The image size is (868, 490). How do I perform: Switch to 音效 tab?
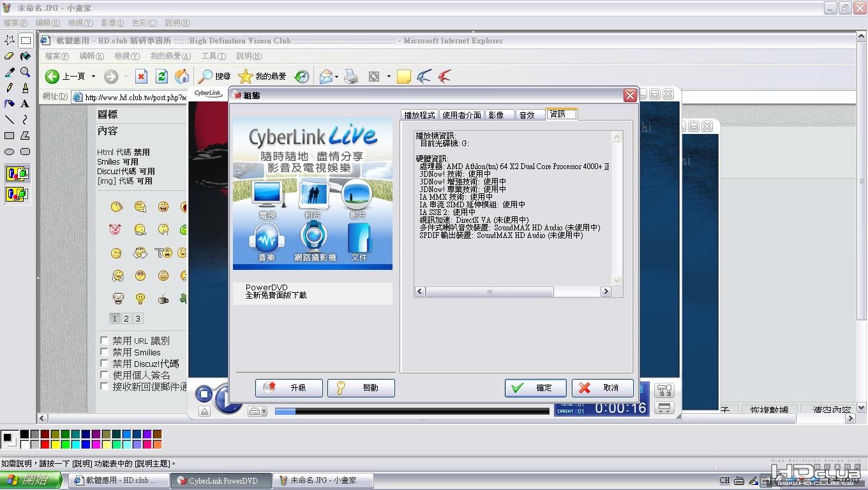click(x=530, y=115)
